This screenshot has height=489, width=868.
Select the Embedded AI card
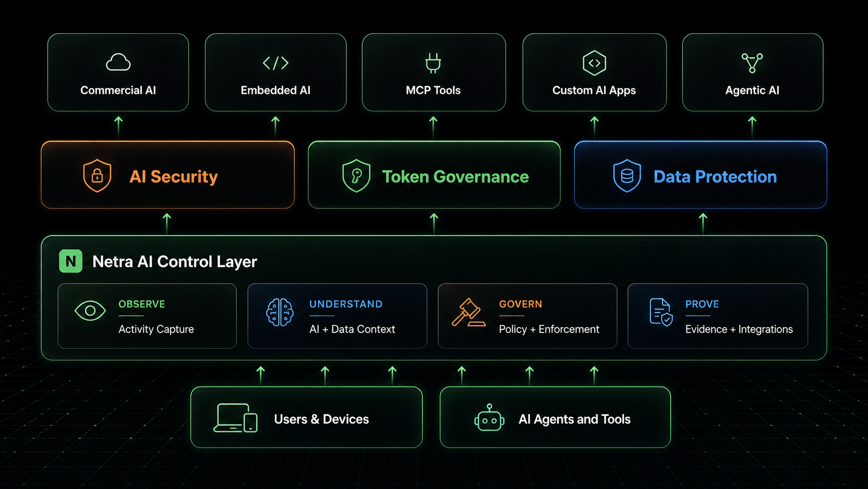coord(276,72)
